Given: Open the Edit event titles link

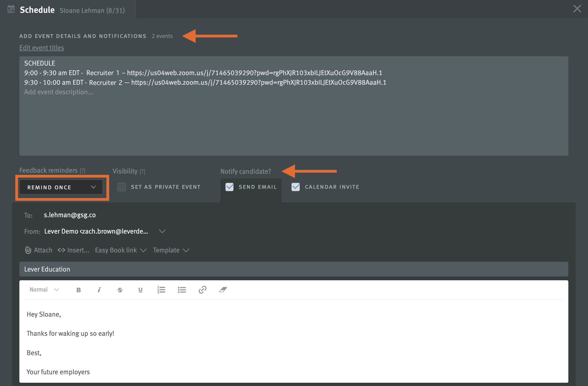Looking at the screenshot, I should click(42, 48).
